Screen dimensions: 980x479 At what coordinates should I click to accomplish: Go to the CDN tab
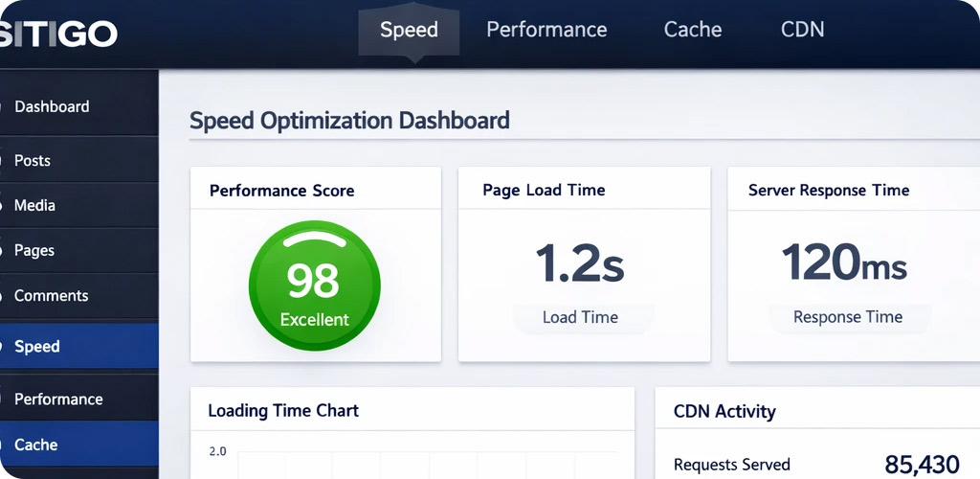click(x=802, y=30)
